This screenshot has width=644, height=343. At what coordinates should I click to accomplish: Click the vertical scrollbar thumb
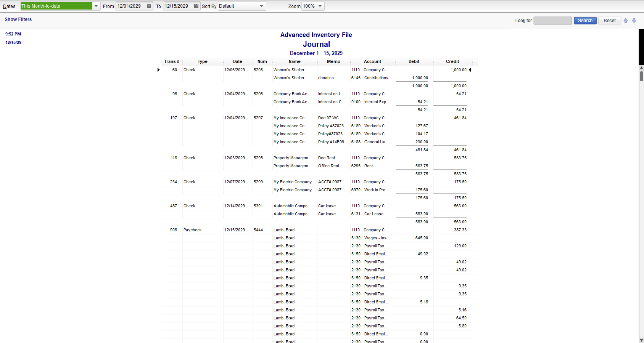click(x=641, y=76)
